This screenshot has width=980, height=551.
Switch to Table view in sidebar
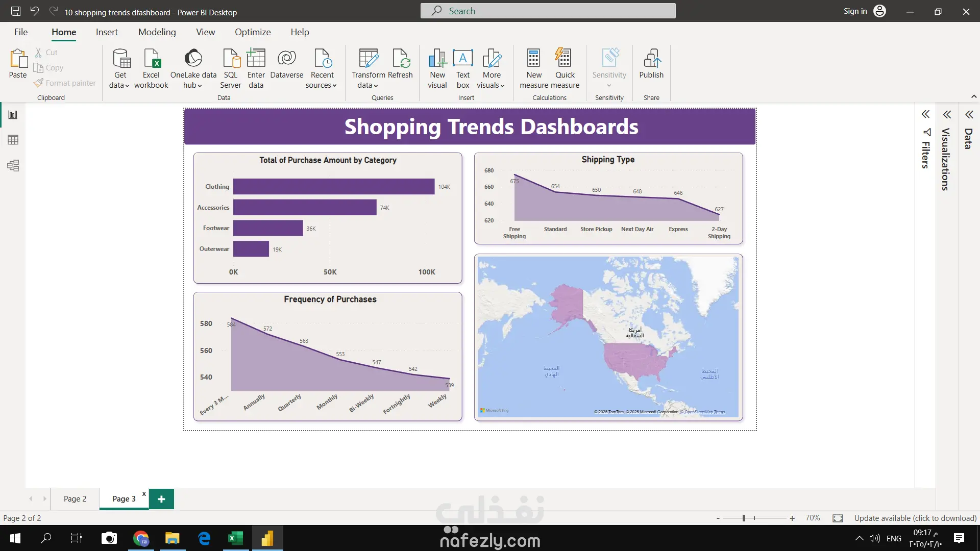click(13, 140)
